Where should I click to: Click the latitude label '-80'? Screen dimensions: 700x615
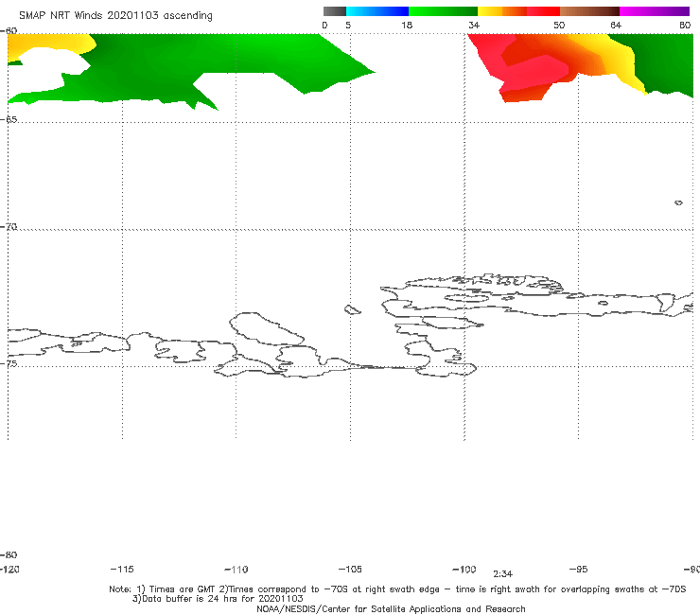9,554
